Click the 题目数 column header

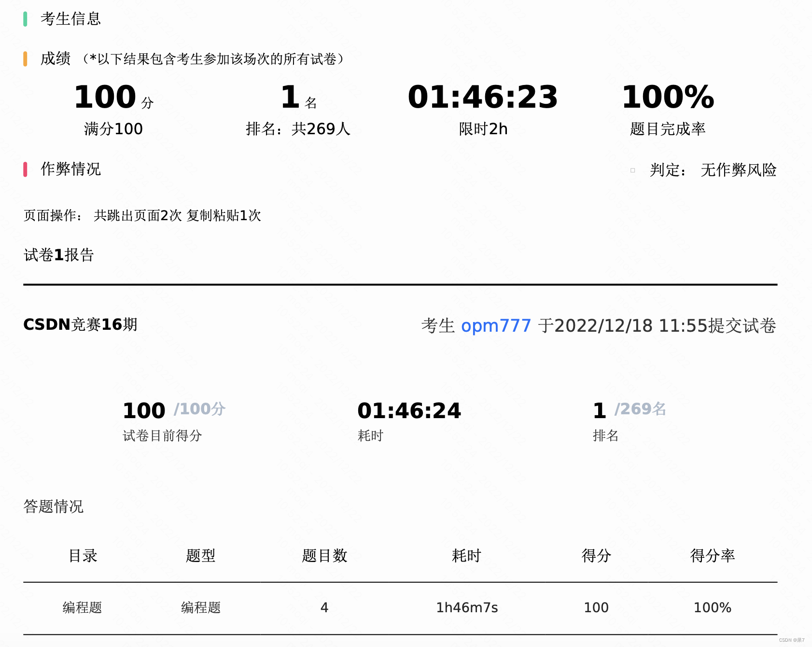[324, 556]
